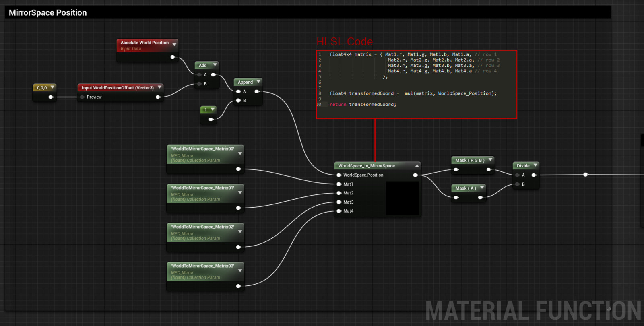Click the constant 1 output pin
This screenshot has height=326, width=644.
[211, 119]
